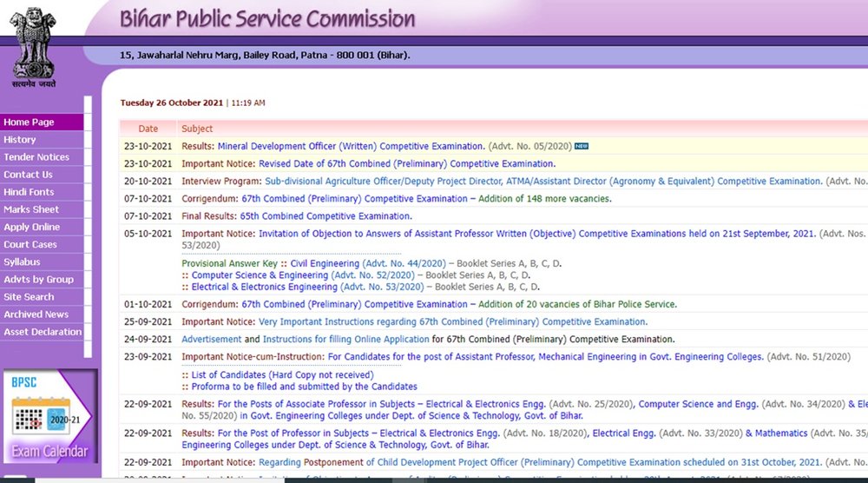
Task: Open Civil Engineering provisional answer key
Action: (325, 264)
